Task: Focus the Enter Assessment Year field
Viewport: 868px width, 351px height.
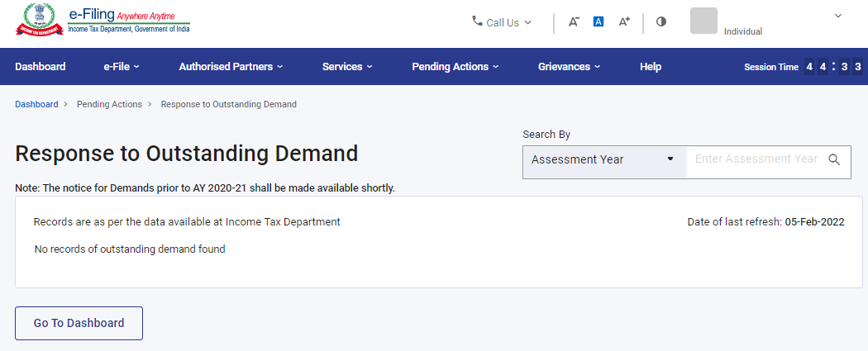Action: tap(756, 159)
